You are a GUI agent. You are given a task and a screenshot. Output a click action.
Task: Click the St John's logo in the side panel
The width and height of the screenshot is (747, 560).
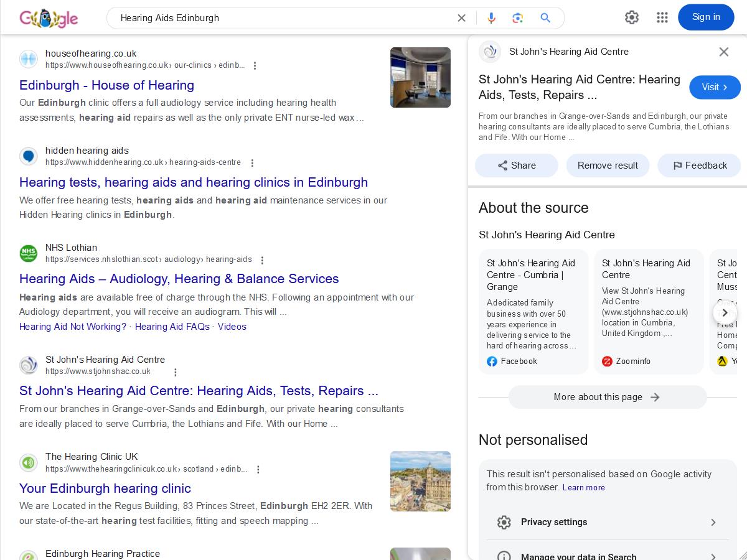click(x=490, y=52)
